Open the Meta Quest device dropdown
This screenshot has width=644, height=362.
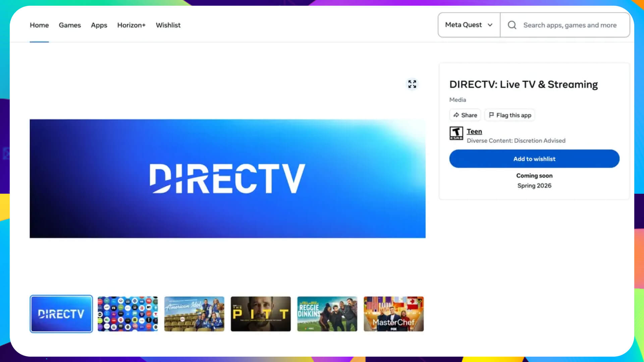(x=469, y=25)
